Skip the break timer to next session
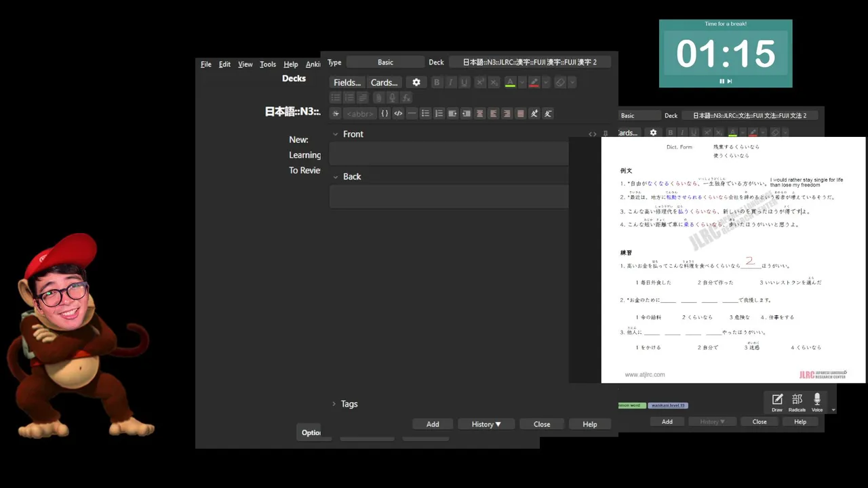This screenshot has height=488, width=868. [730, 81]
